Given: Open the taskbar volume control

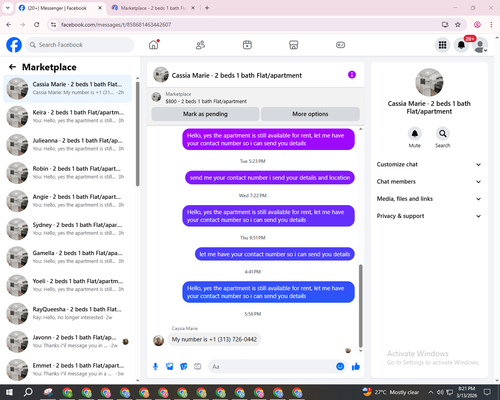Looking at the screenshot, I should (440, 392).
